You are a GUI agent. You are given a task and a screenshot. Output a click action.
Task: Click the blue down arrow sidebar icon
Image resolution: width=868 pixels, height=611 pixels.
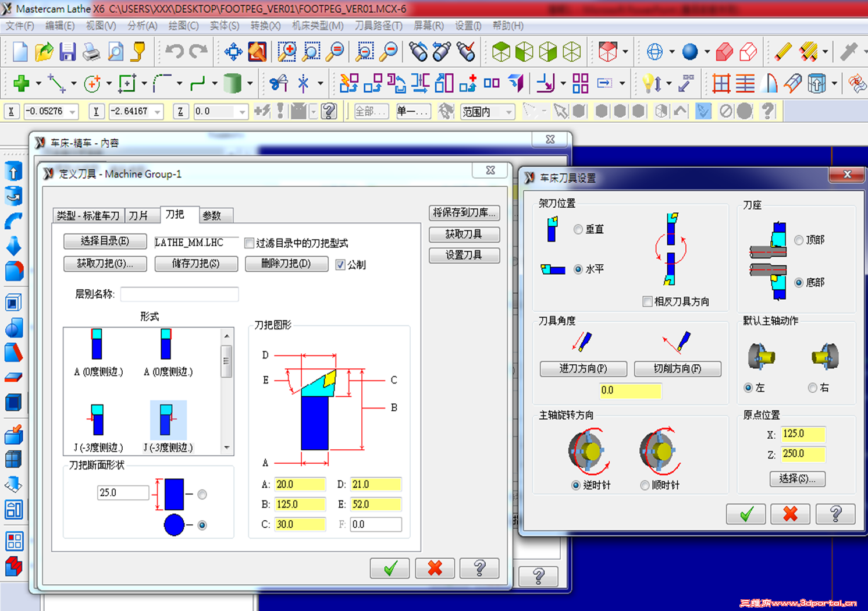tap(13, 246)
